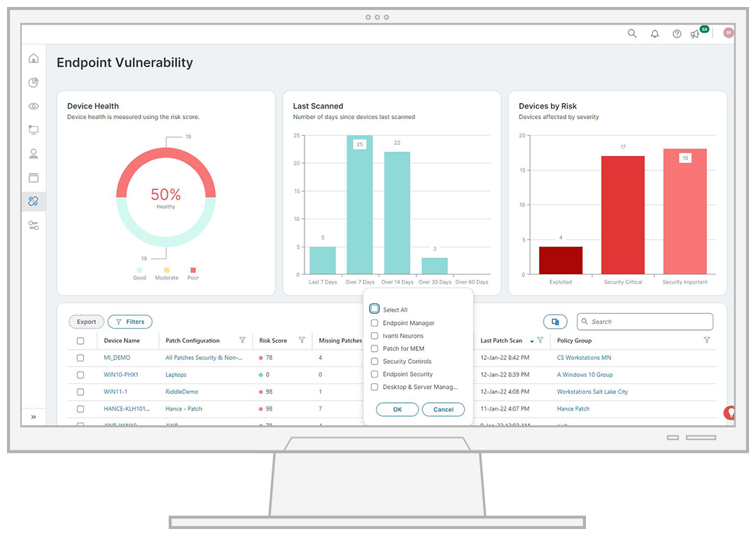
Task: Expand the sidebar with double chevron
Action: click(x=34, y=417)
